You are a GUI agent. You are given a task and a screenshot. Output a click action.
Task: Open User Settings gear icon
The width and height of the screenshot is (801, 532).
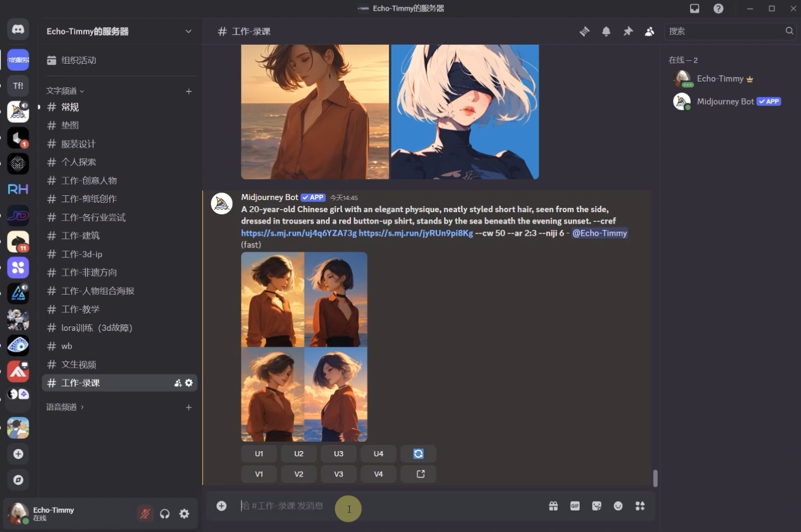[185, 514]
